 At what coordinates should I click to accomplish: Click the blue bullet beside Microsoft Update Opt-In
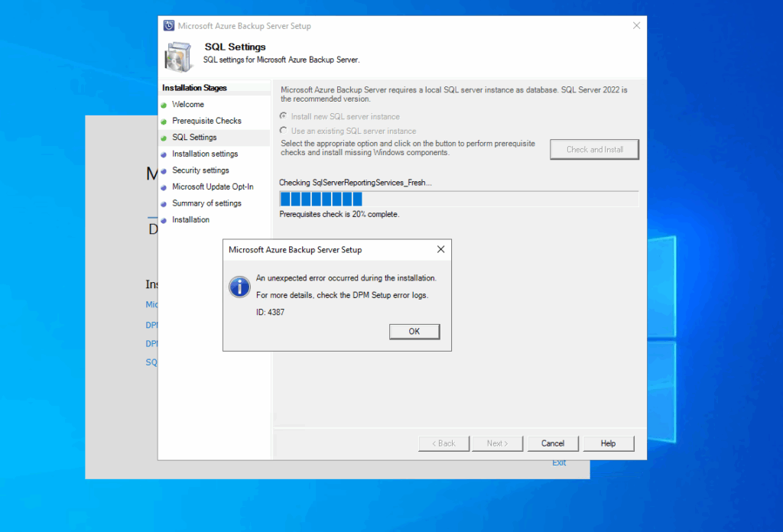[164, 187]
